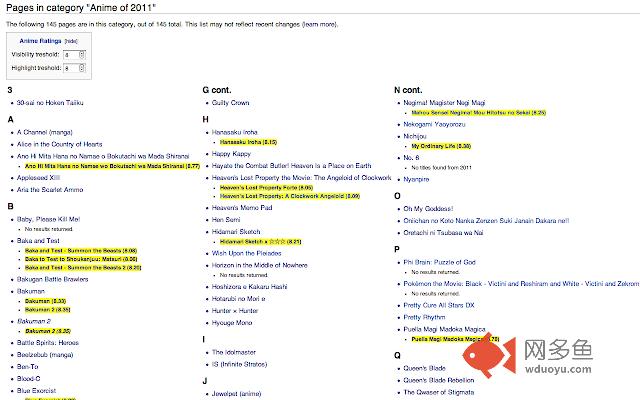Click the Highlight treshold spinner arrows

coord(82,68)
